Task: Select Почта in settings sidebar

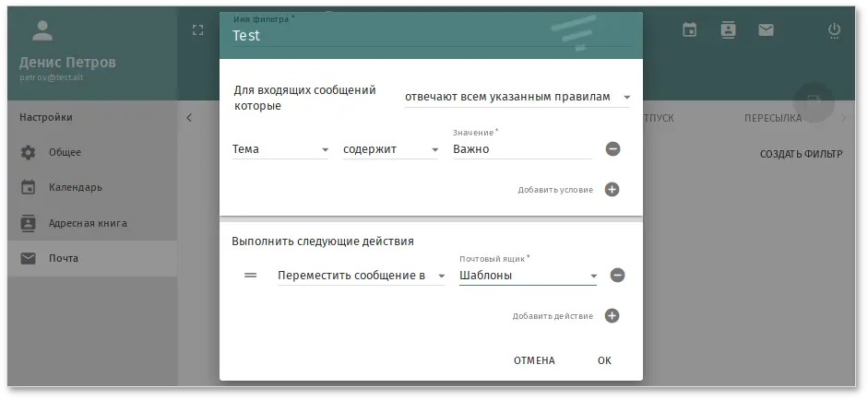Action: [x=92, y=258]
